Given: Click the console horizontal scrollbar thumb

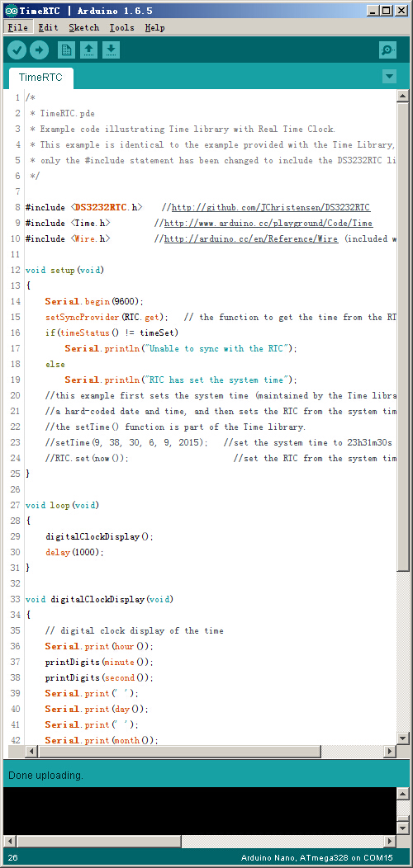Looking at the screenshot, I should pos(99,842).
